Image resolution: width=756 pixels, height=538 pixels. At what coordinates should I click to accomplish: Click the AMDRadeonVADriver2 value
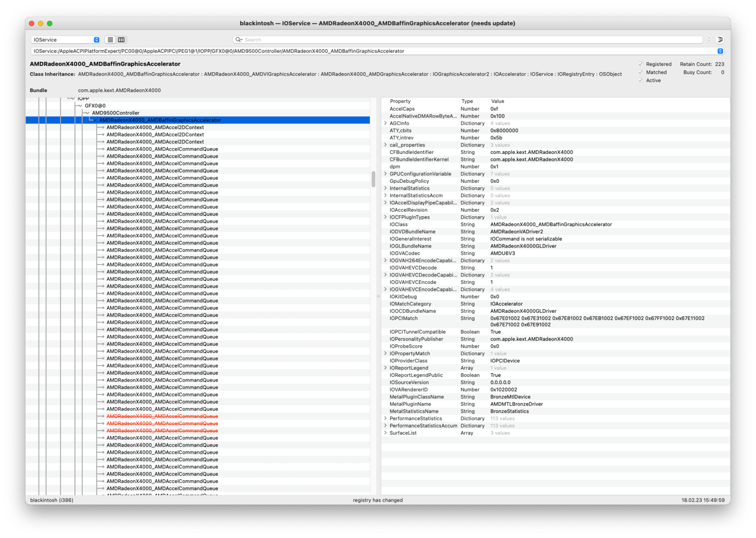(x=517, y=232)
